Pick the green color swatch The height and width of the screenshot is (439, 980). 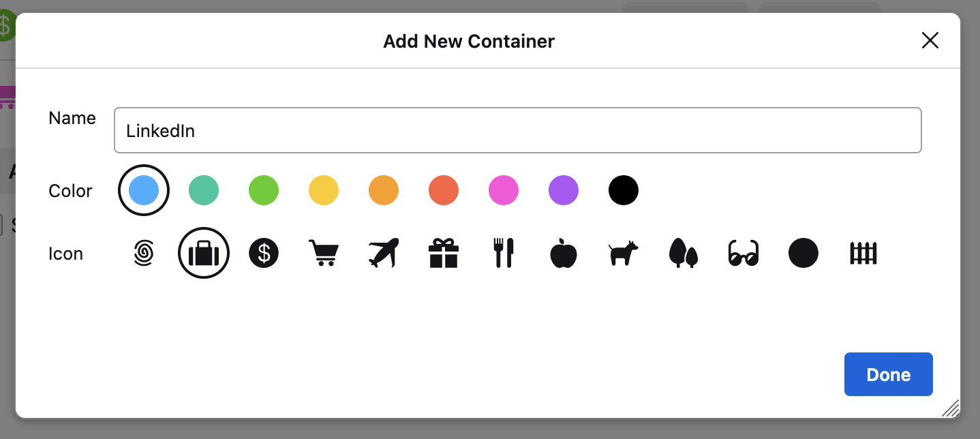pyautogui.click(x=264, y=190)
